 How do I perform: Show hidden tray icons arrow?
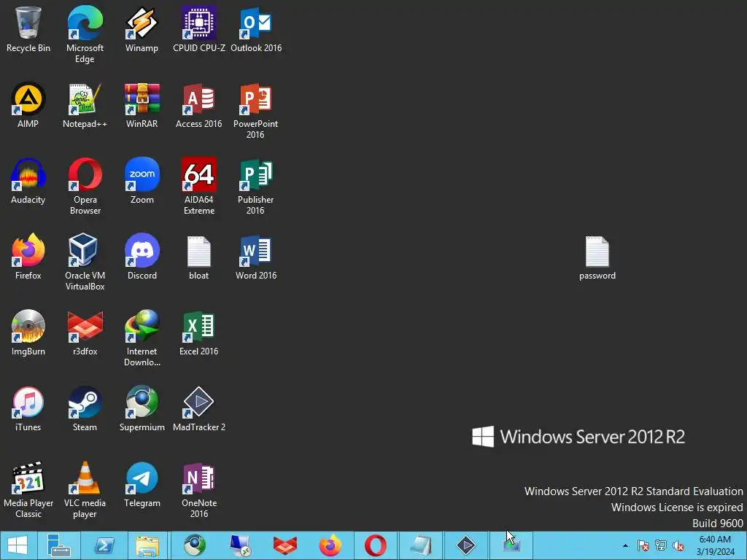coord(625,545)
